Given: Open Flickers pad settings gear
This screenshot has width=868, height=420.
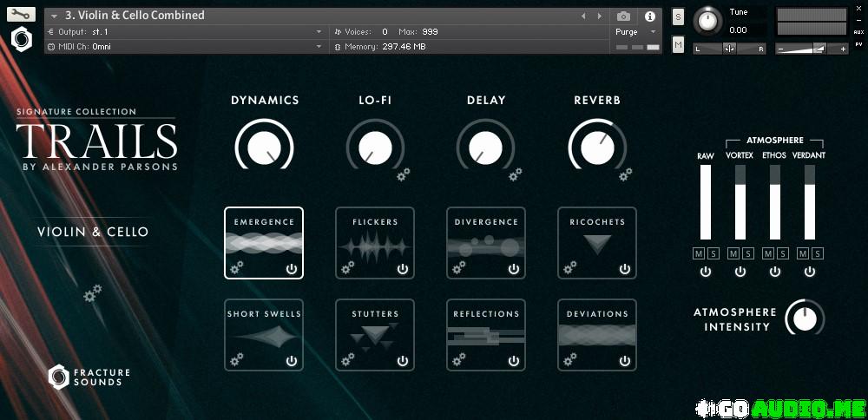Looking at the screenshot, I should [x=348, y=268].
